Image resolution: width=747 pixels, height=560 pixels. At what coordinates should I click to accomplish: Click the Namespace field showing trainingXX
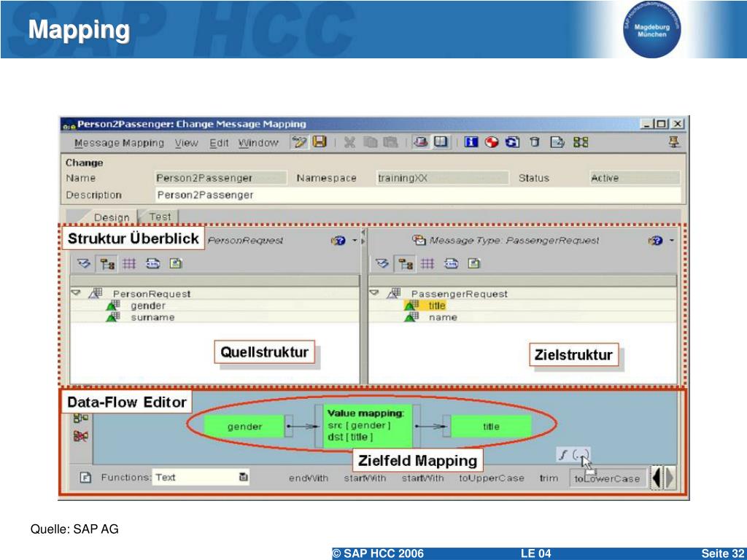(x=442, y=178)
